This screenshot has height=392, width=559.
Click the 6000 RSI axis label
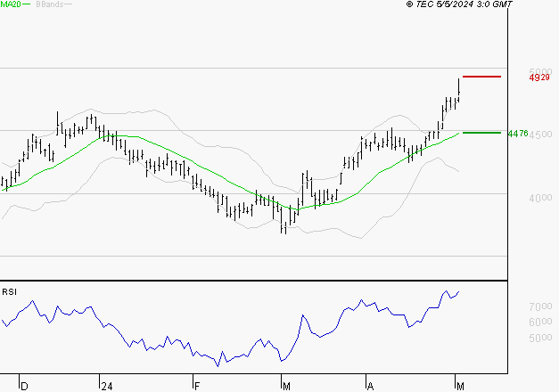point(540,322)
